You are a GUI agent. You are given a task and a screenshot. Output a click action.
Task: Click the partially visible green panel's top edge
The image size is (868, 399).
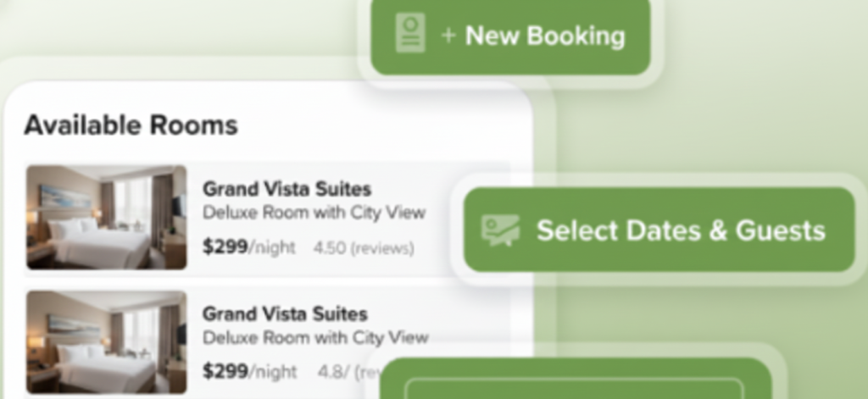click(x=576, y=364)
